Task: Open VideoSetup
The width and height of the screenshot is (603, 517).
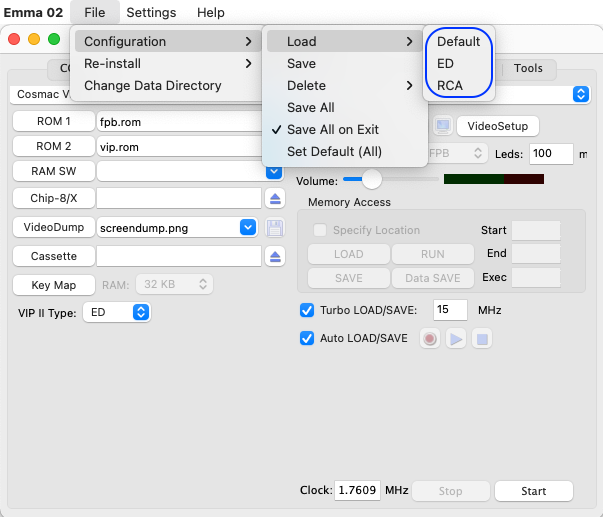Action: pos(498,126)
